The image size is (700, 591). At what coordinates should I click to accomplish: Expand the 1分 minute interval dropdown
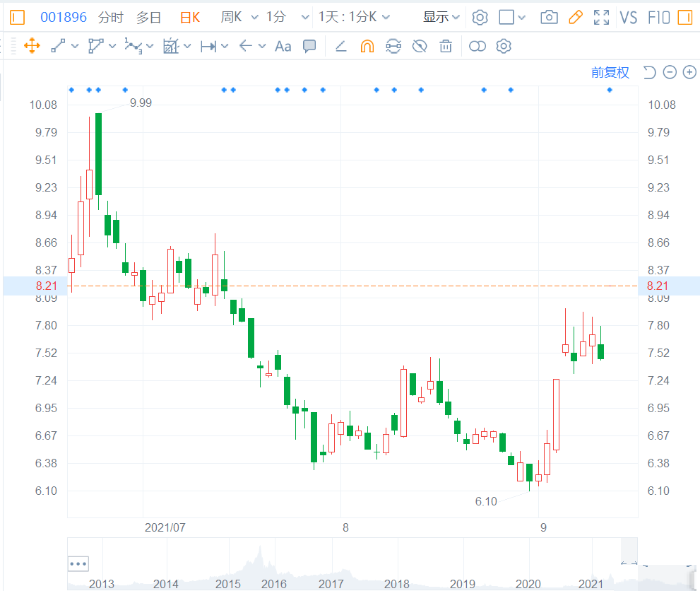click(305, 17)
